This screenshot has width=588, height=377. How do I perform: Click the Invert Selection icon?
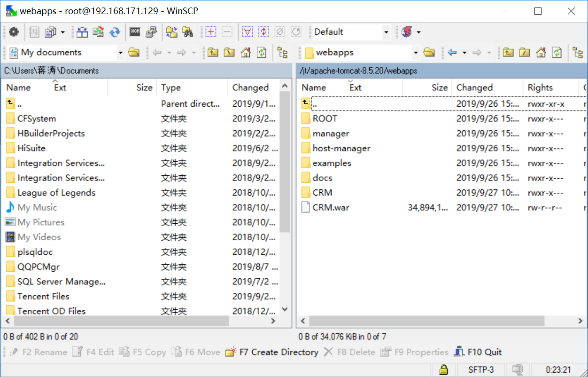pyautogui.click(x=264, y=32)
